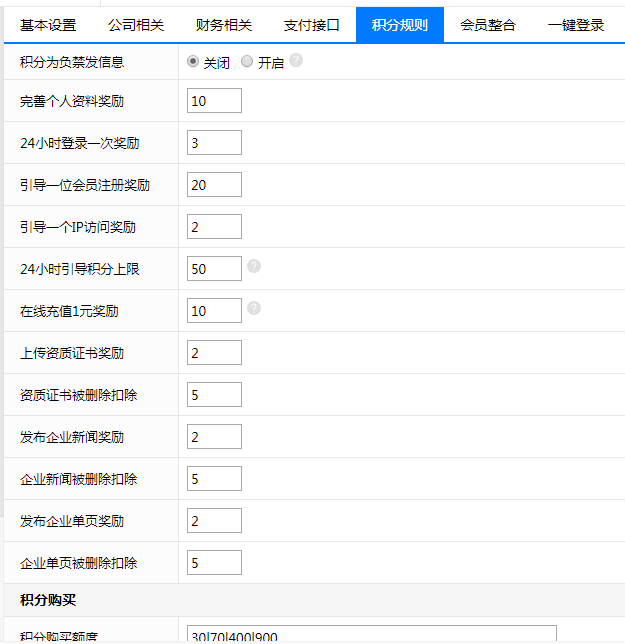Select the 积分规则 tab
This screenshot has height=644, width=625.
point(400,25)
